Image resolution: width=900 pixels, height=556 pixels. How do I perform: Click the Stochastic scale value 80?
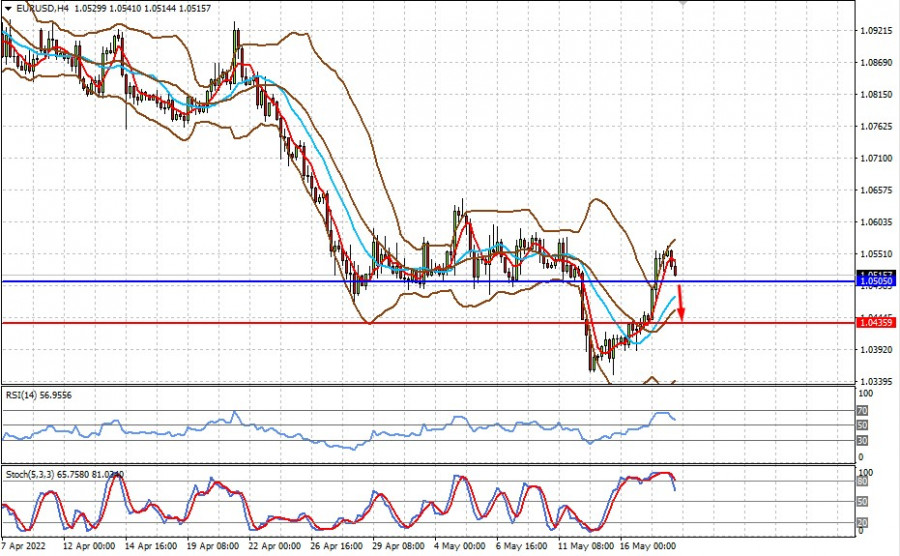862,482
